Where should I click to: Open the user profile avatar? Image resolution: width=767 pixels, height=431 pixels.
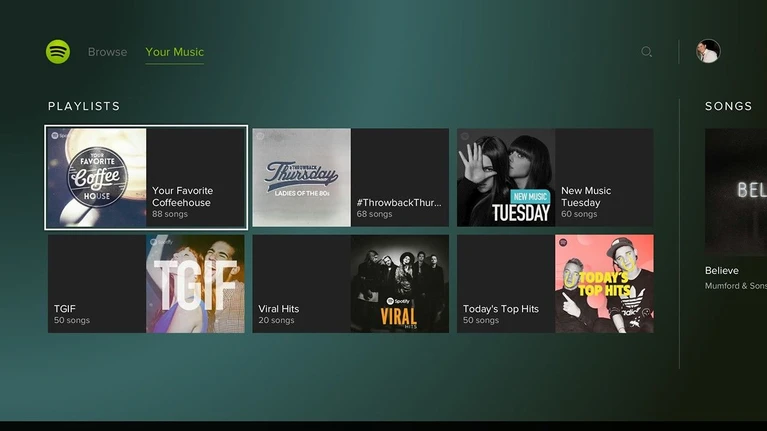(x=708, y=52)
